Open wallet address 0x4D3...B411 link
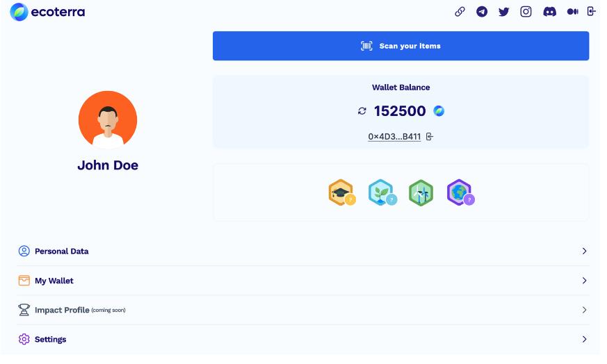Viewport: 607px width, 364px height. click(394, 137)
